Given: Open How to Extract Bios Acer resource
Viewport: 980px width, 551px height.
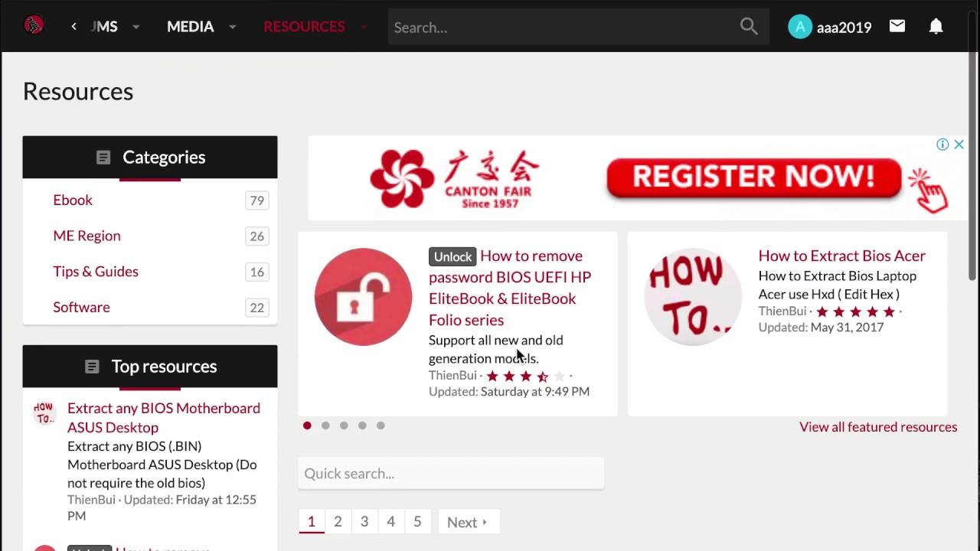Looking at the screenshot, I should tap(841, 256).
